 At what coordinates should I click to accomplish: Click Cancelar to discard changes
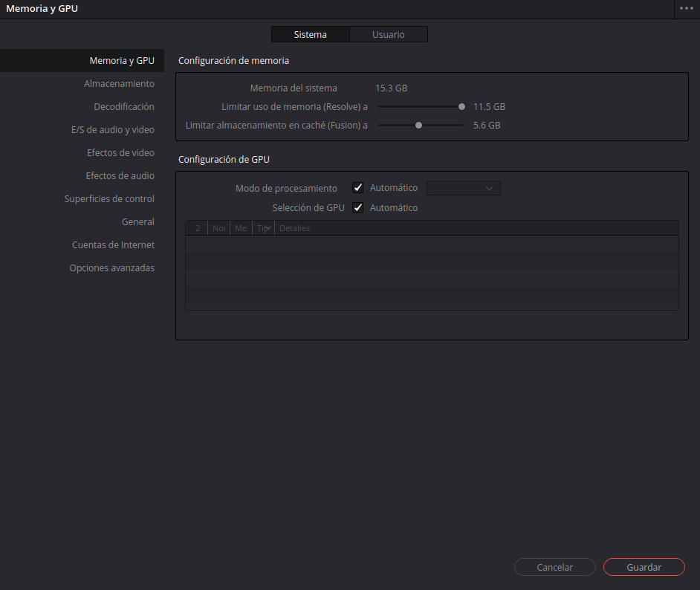click(555, 567)
